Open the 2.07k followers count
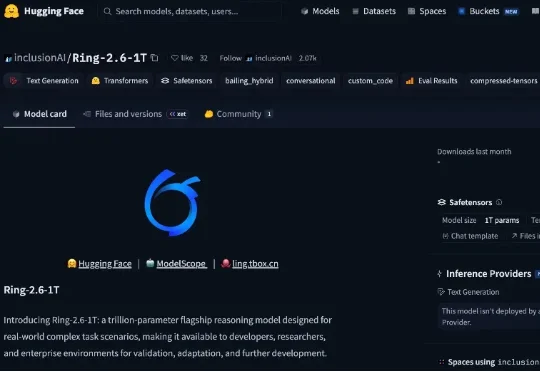Image resolution: width=540 pixels, height=372 pixels. (x=307, y=58)
